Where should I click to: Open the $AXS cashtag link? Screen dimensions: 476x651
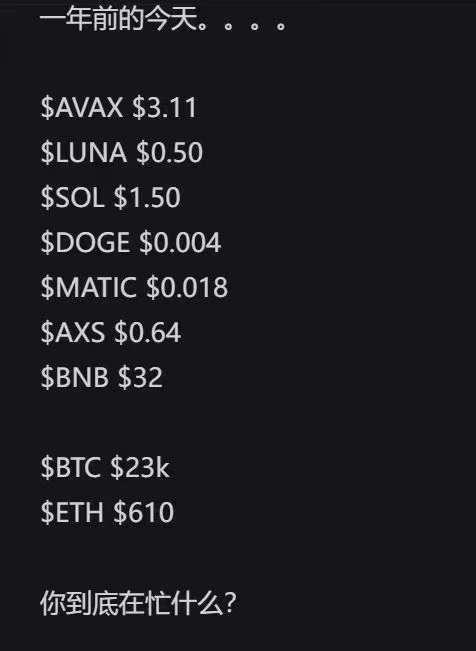73,332
